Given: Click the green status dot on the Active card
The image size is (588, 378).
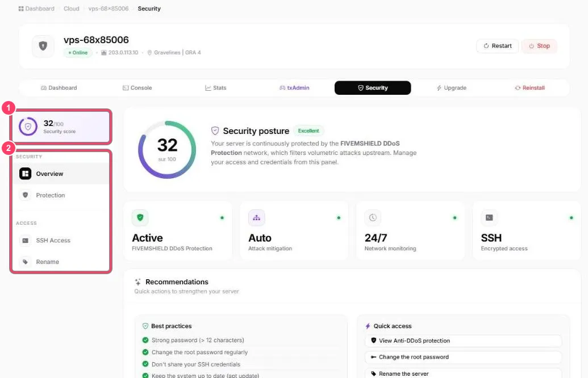Looking at the screenshot, I should [x=222, y=217].
